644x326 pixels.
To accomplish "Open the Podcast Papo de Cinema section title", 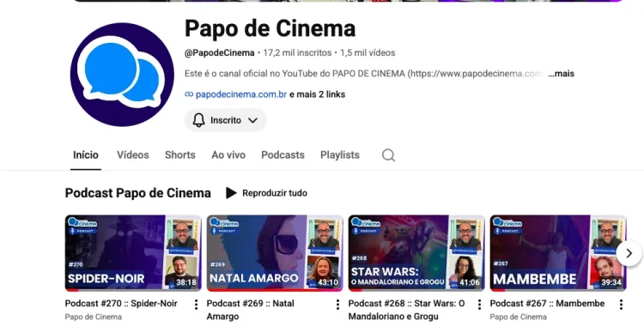I will 138,193.
